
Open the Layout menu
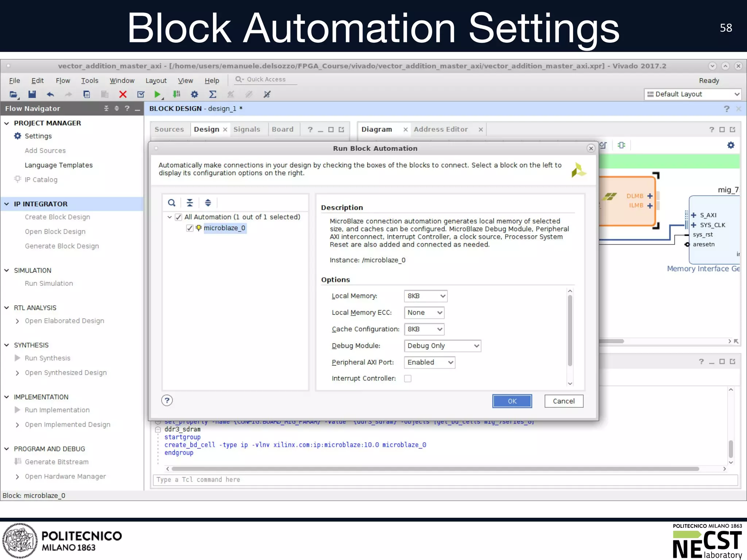point(156,81)
